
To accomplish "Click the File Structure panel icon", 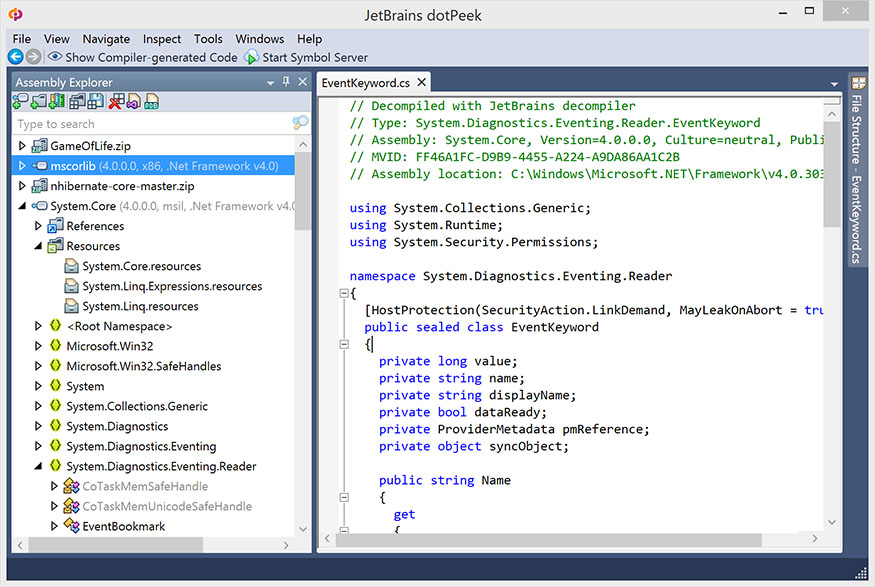I will [x=858, y=83].
